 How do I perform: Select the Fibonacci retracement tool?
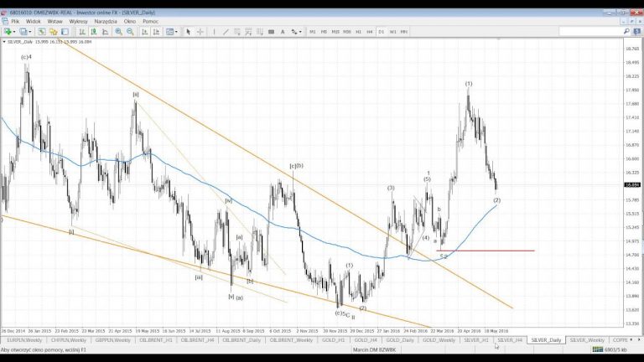click(248, 32)
